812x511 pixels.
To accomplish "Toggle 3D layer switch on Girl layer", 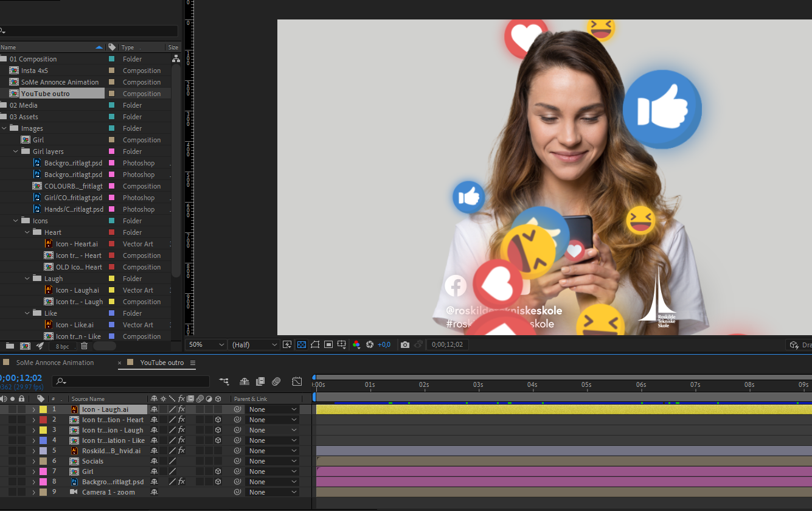I will tap(218, 471).
